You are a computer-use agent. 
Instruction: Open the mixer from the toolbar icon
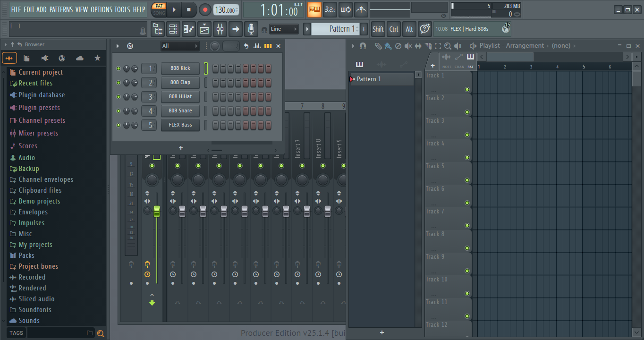[x=220, y=29]
